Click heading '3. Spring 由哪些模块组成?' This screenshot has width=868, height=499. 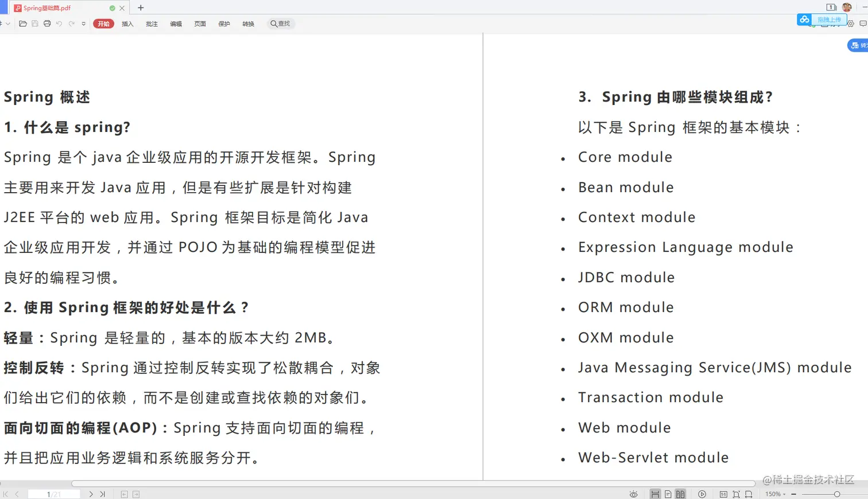click(676, 97)
